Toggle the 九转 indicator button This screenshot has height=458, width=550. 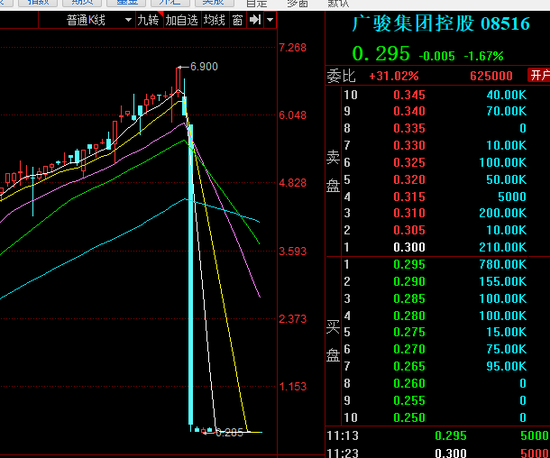click(148, 20)
